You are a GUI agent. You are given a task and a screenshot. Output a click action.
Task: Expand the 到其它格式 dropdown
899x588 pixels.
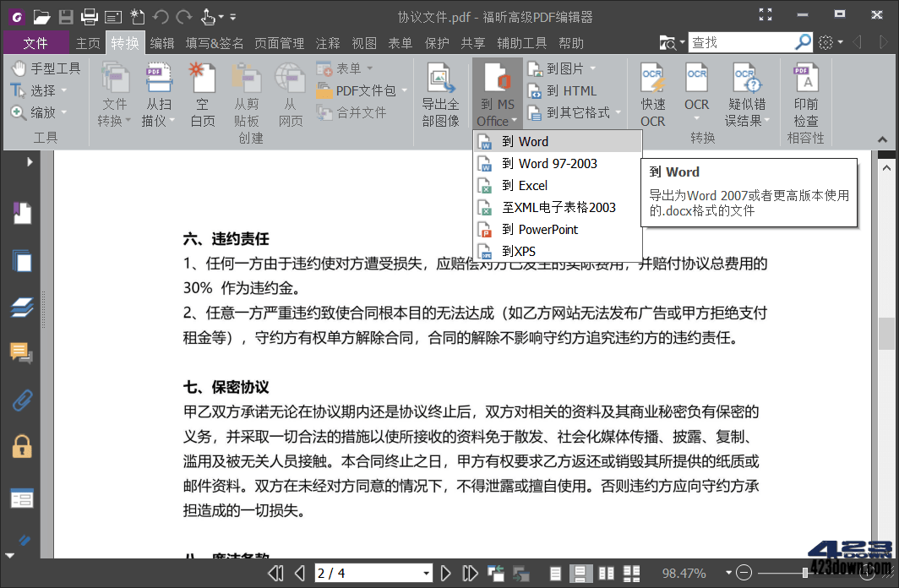pos(618,112)
